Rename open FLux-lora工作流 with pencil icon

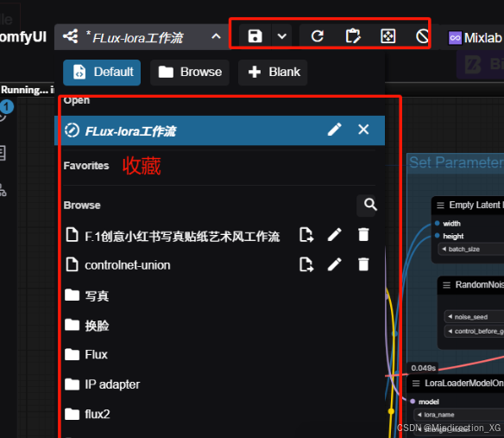point(335,130)
